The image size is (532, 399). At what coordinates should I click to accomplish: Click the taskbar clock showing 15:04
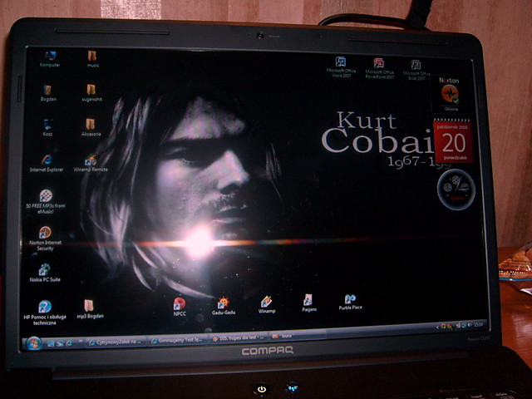pyautogui.click(x=478, y=324)
